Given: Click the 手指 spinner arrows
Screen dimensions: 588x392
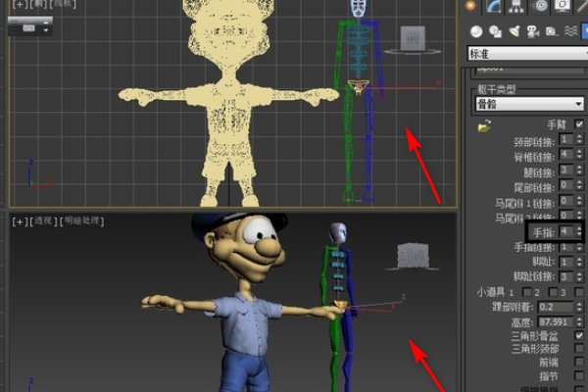Looking at the screenshot, I should pos(579,232).
